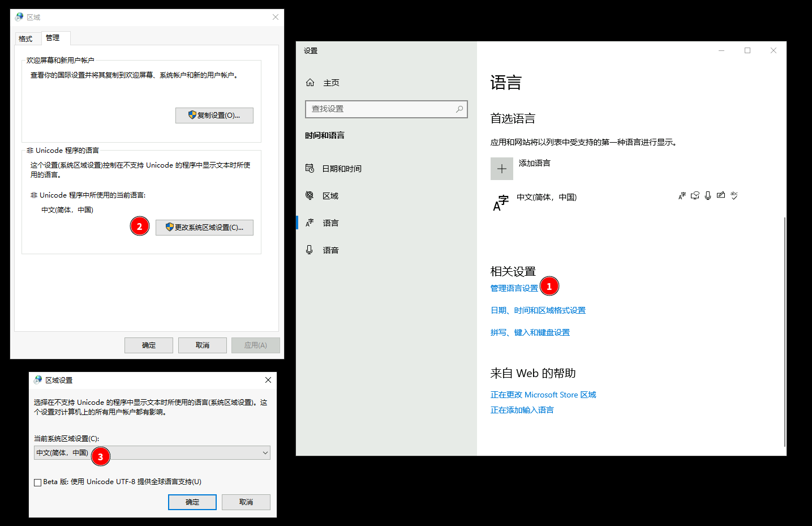Click the speech microphone icon next to 中文(简体，中国)
This screenshot has height=526, width=812.
click(708, 195)
